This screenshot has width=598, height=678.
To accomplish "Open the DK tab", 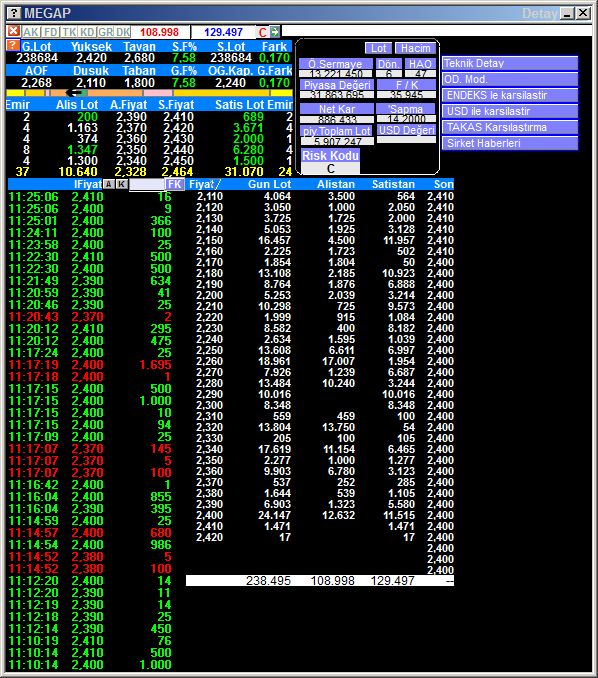I will 123,32.
